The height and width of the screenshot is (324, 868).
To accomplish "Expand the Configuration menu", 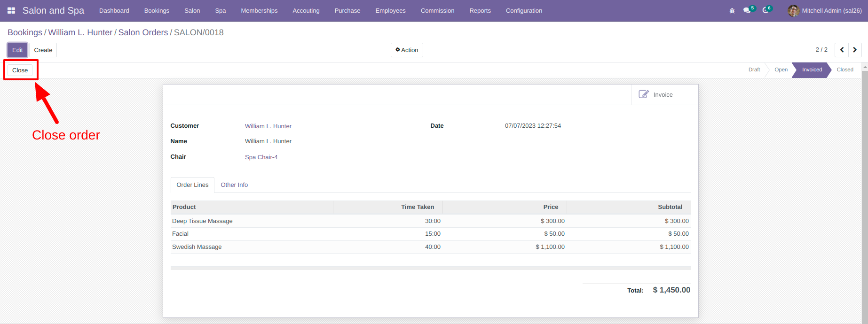I will click(x=524, y=10).
